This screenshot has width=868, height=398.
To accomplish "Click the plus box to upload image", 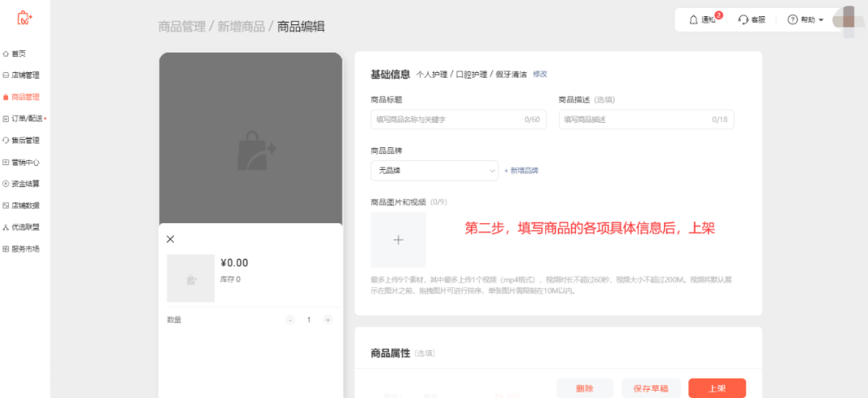I will pos(399,239).
